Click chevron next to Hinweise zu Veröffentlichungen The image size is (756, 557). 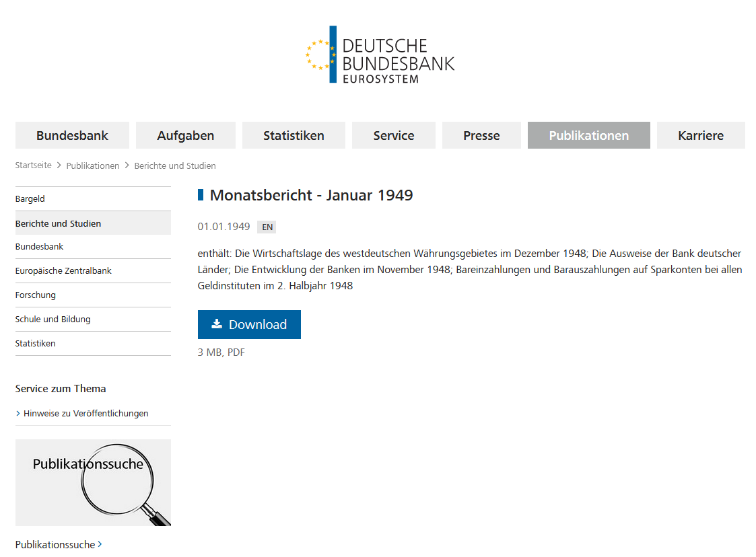coord(18,414)
